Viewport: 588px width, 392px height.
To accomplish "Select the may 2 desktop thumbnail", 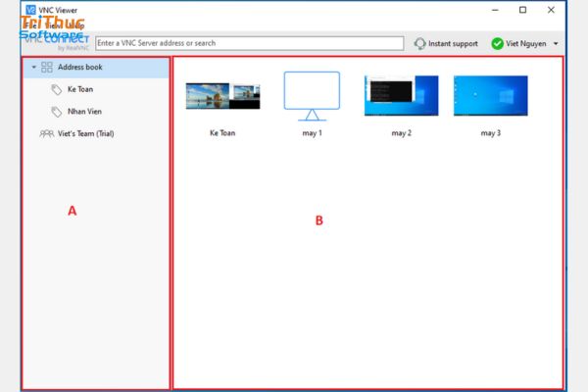I will [401, 96].
